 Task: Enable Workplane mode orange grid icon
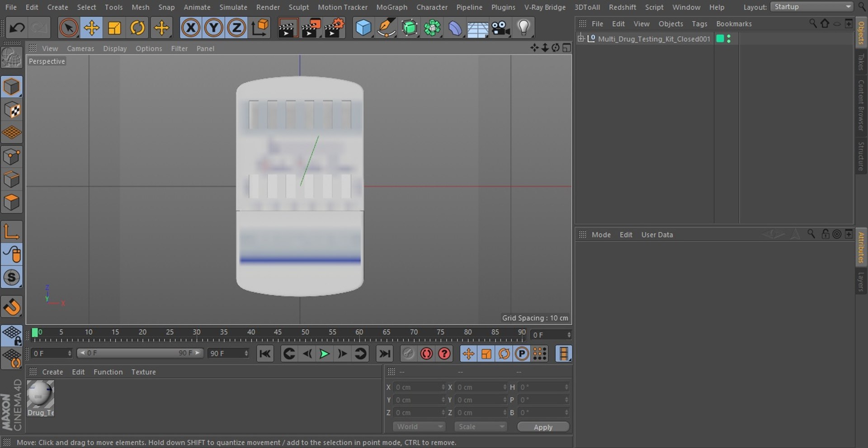point(12,133)
